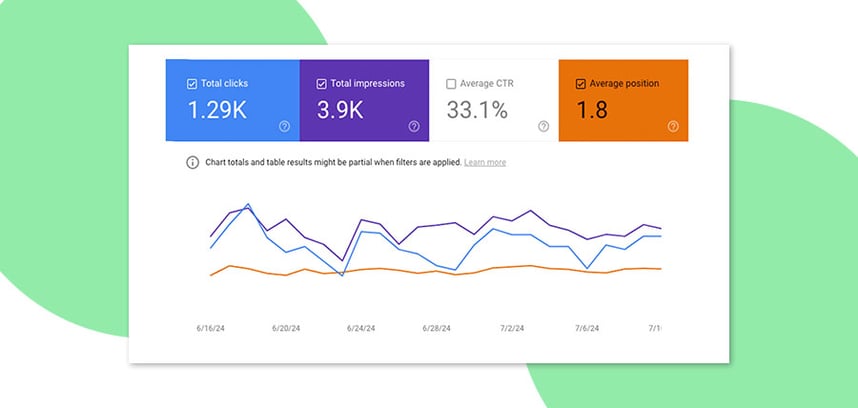Uncheck the Total impressions checkbox
Screen dimensions: 858x408
[322, 84]
